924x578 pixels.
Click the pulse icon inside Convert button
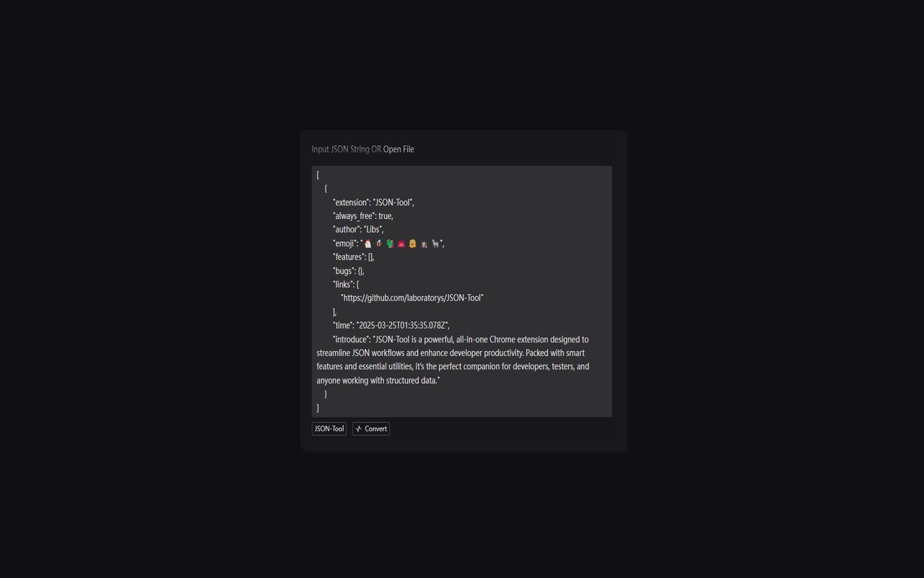coord(359,429)
